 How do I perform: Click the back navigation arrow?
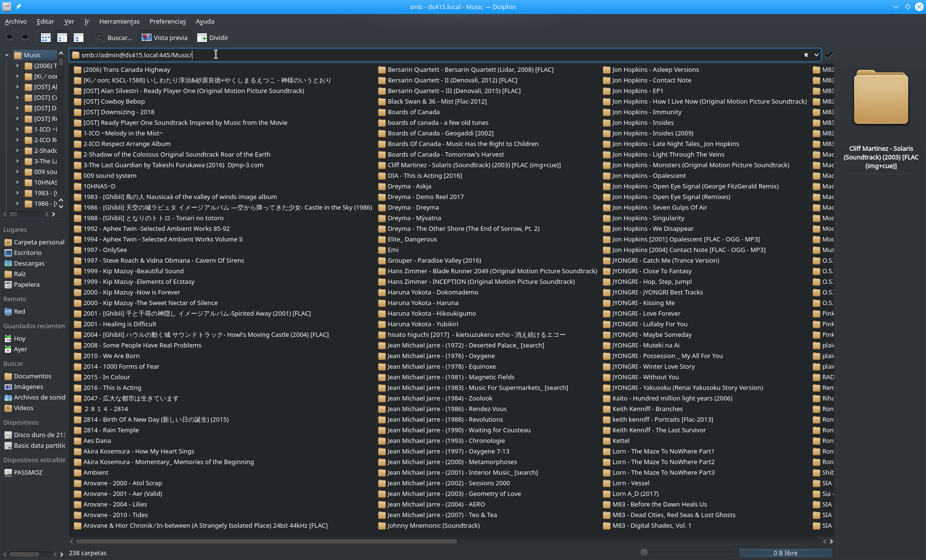(9, 37)
